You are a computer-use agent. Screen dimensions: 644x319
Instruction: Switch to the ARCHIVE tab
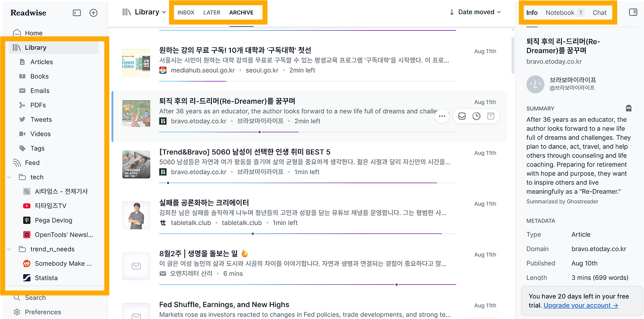click(x=242, y=13)
